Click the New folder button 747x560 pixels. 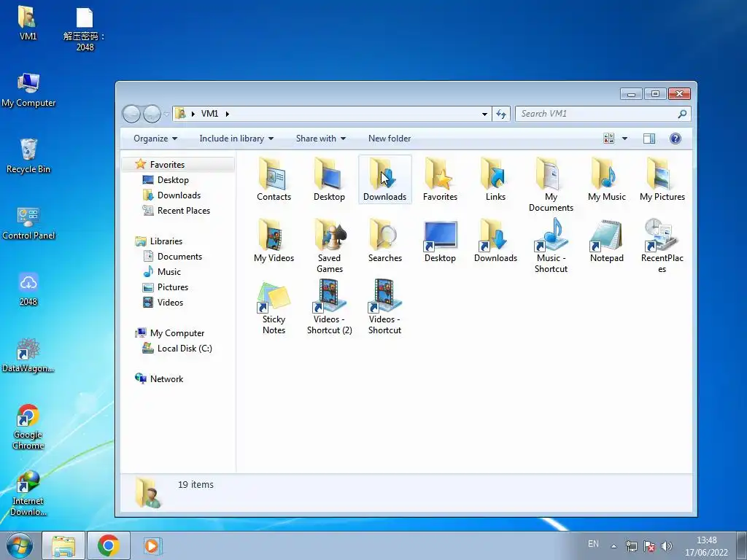390,139
